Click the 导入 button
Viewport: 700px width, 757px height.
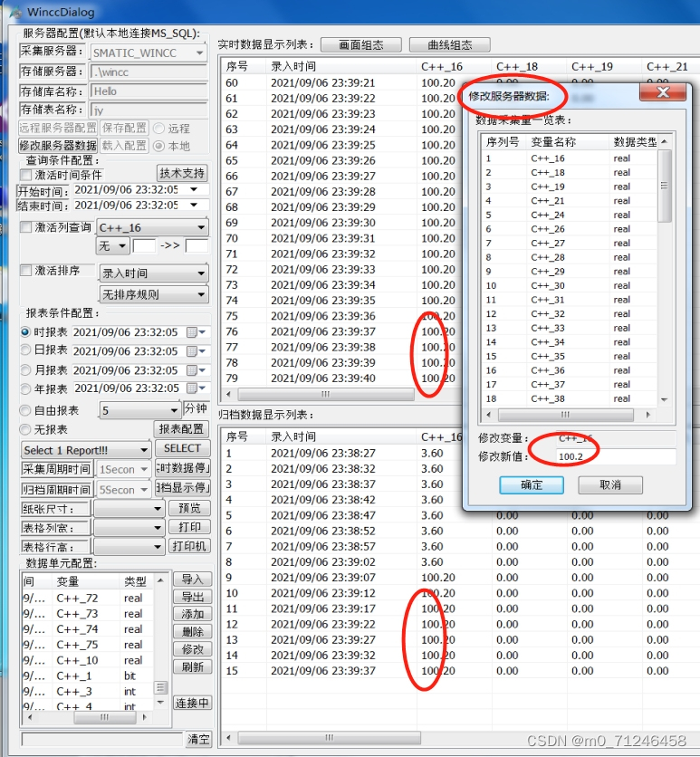point(192,579)
